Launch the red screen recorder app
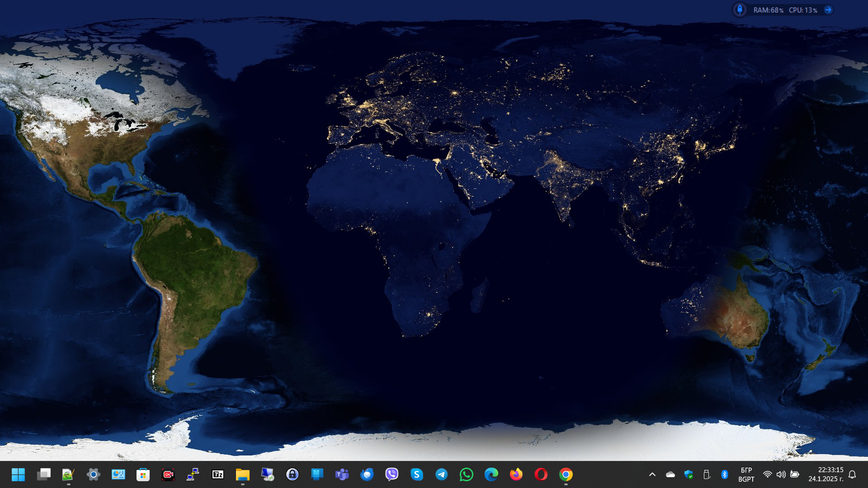 [x=168, y=474]
